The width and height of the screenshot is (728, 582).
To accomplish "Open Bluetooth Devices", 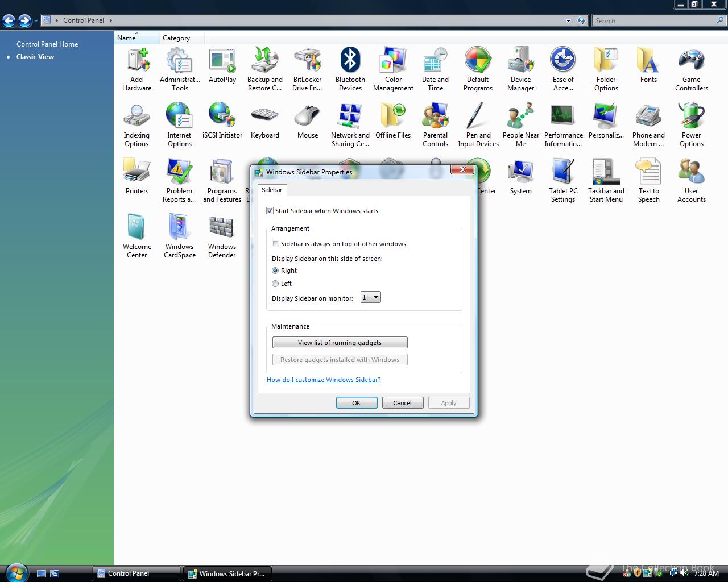I will pyautogui.click(x=350, y=69).
